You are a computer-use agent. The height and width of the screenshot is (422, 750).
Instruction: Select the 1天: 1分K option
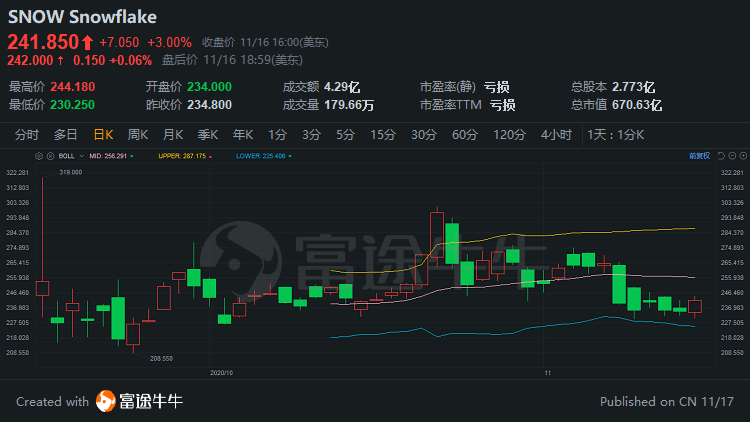pos(616,135)
